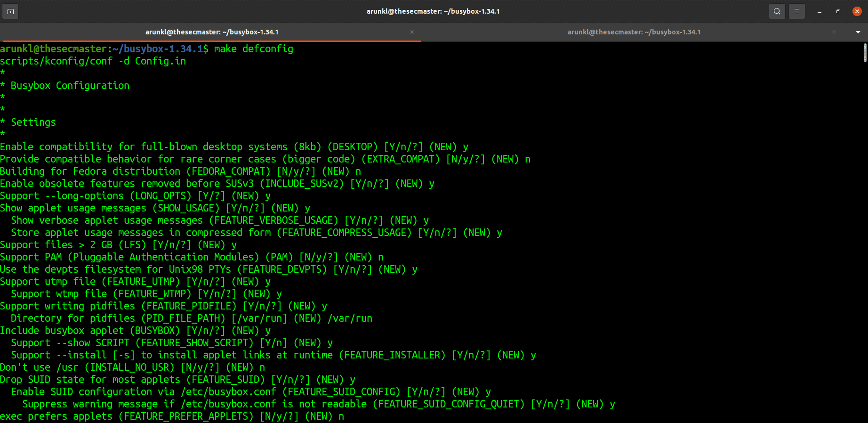Click the vertical scrollbar thumb
868x423 pixels.
(865, 53)
